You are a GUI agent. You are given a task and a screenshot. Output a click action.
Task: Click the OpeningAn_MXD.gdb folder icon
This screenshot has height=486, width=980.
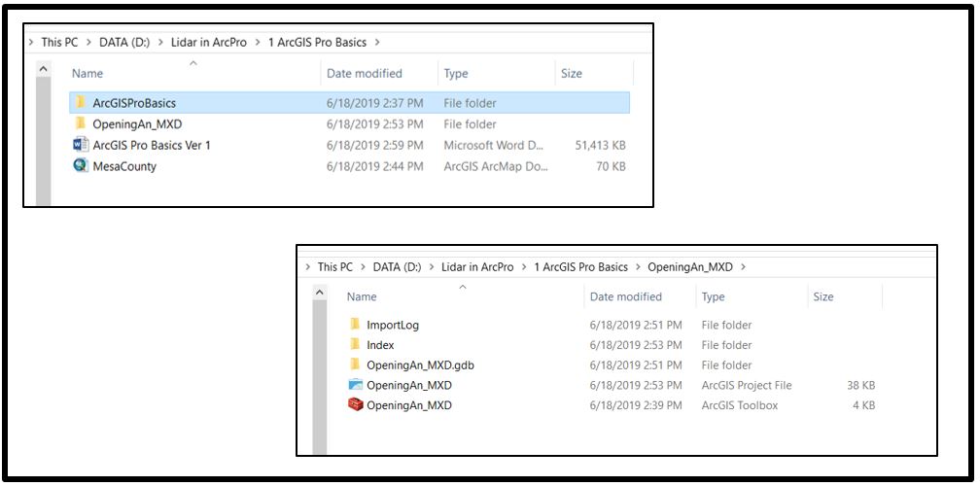coord(355,364)
